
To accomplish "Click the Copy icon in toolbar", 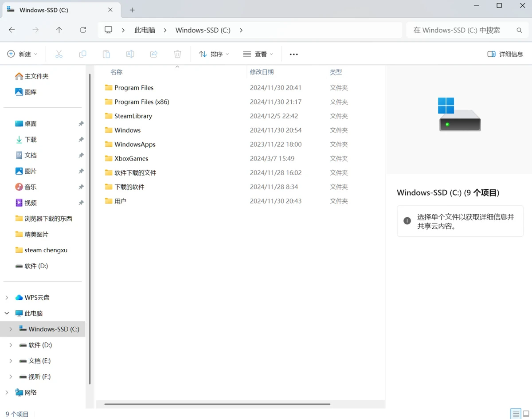I will [x=82, y=54].
